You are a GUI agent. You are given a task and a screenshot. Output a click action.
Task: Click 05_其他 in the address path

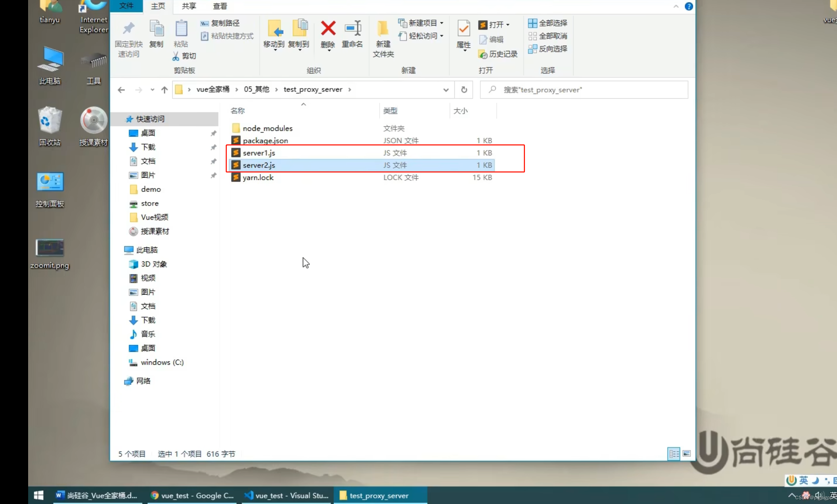(x=256, y=90)
